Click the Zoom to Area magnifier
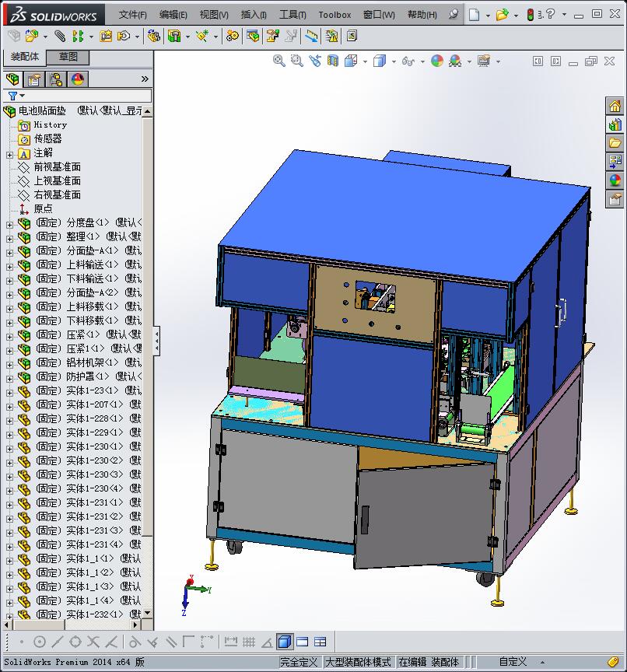The height and width of the screenshot is (672, 627). [296, 61]
